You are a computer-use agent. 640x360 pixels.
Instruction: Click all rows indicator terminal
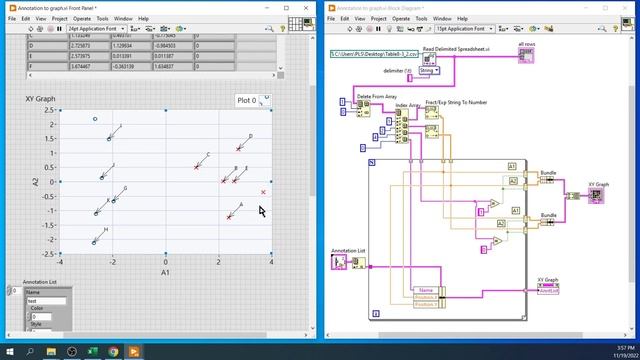tap(526, 56)
